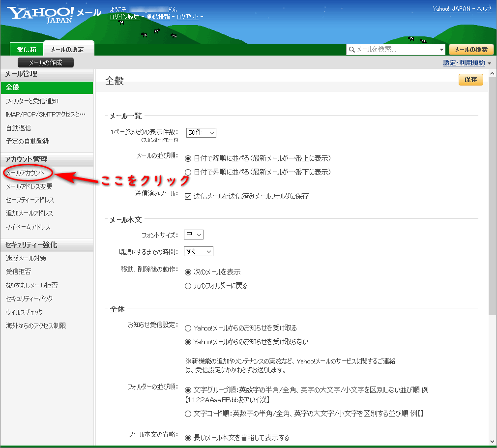
Task: Click the ログアウト link in header
Action: [x=187, y=17]
